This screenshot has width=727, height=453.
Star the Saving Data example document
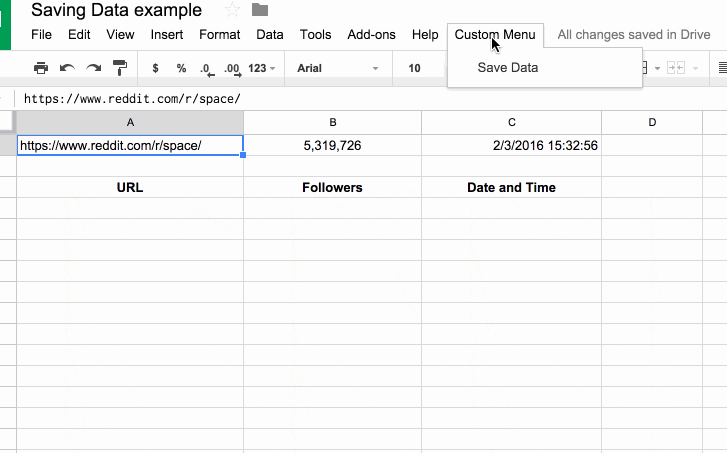[x=232, y=10]
